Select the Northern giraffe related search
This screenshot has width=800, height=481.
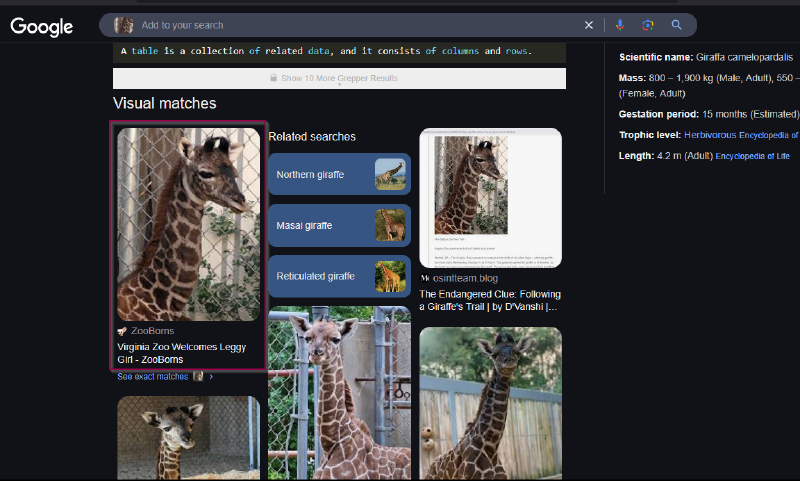pyautogui.click(x=339, y=174)
